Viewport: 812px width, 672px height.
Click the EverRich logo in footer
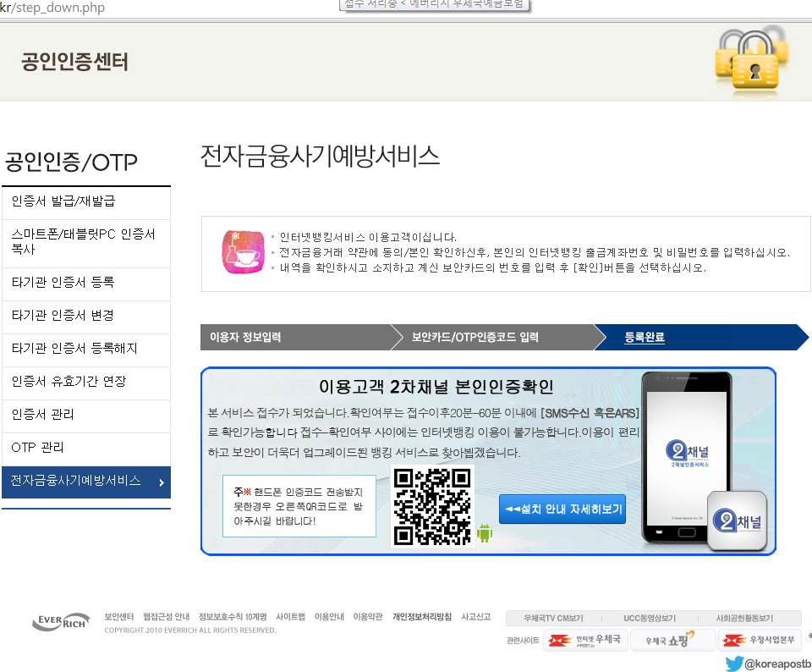click(61, 623)
